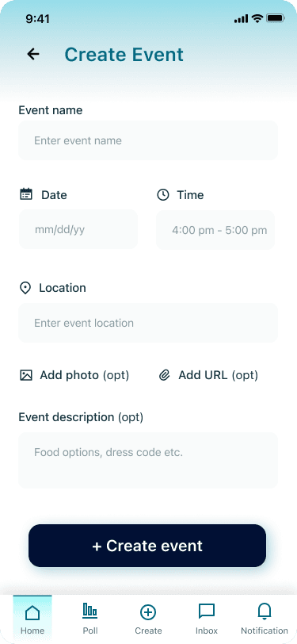Open the 4:00 pm - 5:00 pm time field
297x644 pixels.
coord(215,230)
